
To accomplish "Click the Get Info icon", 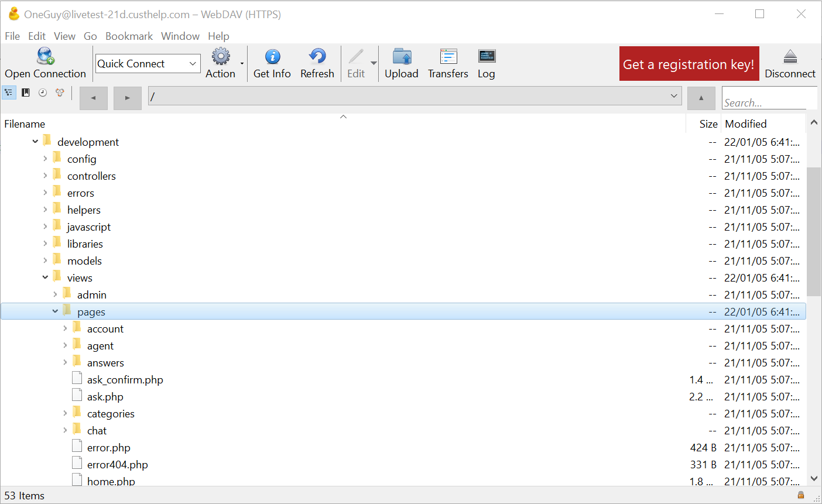I will (272, 56).
